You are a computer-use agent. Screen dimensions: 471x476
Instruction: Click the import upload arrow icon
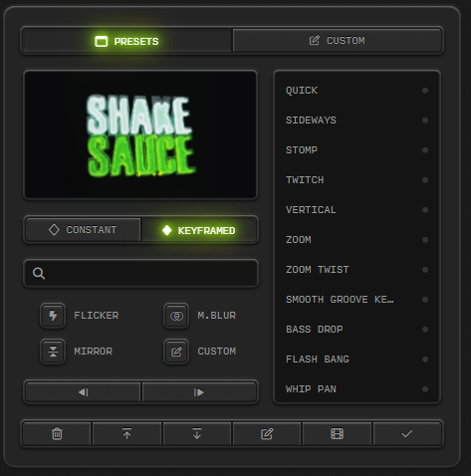coord(126,433)
